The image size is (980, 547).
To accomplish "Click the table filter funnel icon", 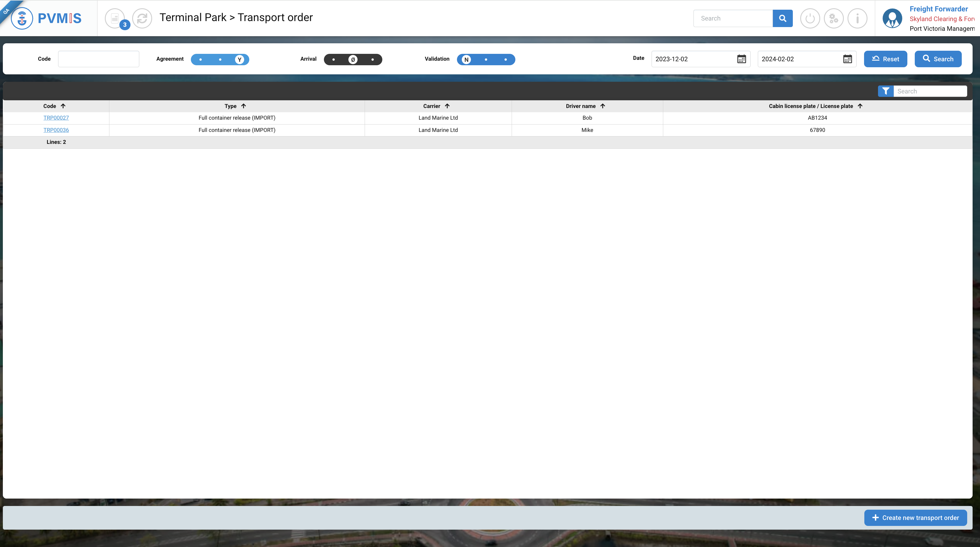I will coord(886,91).
